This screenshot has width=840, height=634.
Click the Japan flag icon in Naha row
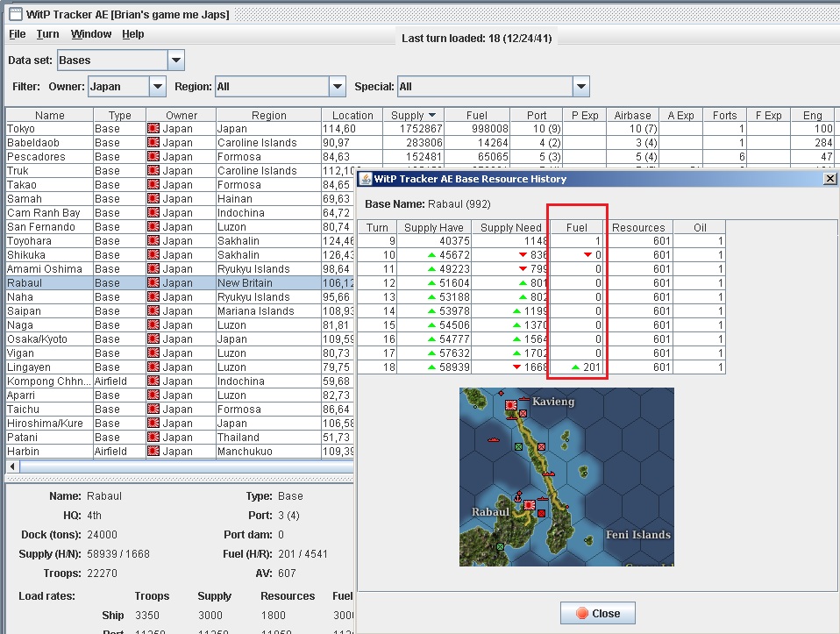click(153, 297)
